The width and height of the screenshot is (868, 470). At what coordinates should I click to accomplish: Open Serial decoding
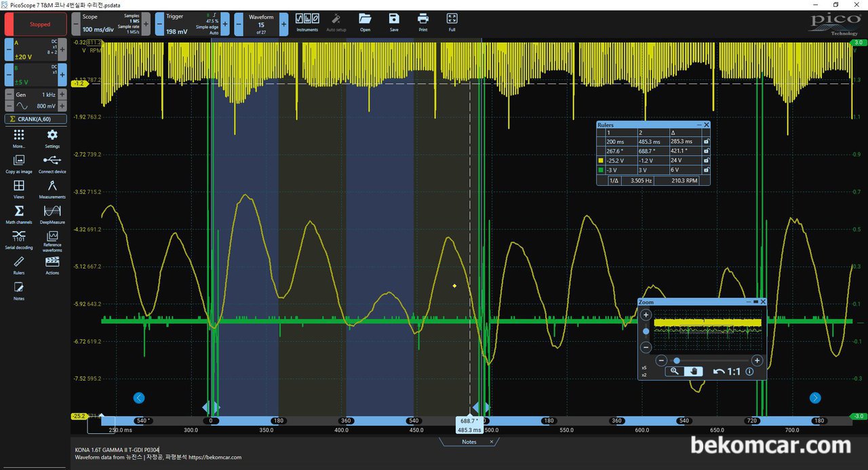19,239
